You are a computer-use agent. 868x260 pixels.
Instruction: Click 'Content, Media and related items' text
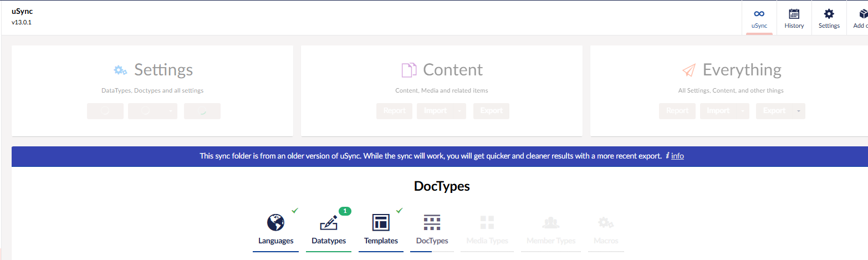442,90
